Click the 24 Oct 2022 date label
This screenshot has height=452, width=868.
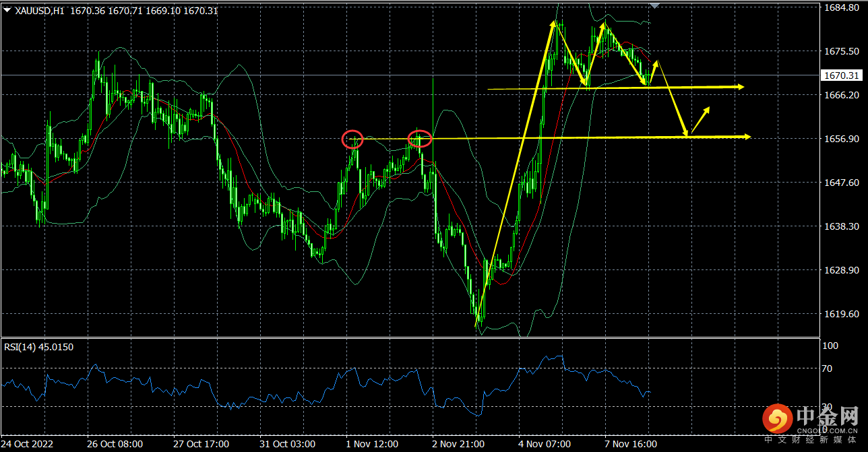click(x=27, y=445)
